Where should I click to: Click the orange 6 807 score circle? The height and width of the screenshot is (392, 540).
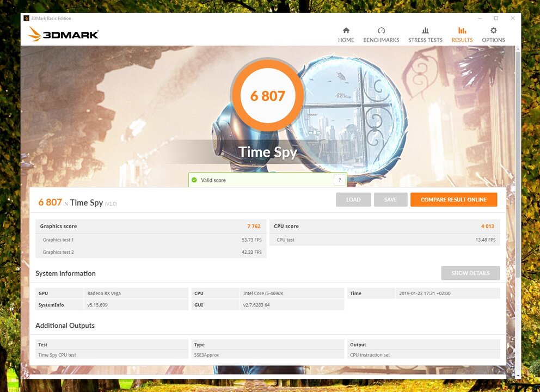point(268,95)
